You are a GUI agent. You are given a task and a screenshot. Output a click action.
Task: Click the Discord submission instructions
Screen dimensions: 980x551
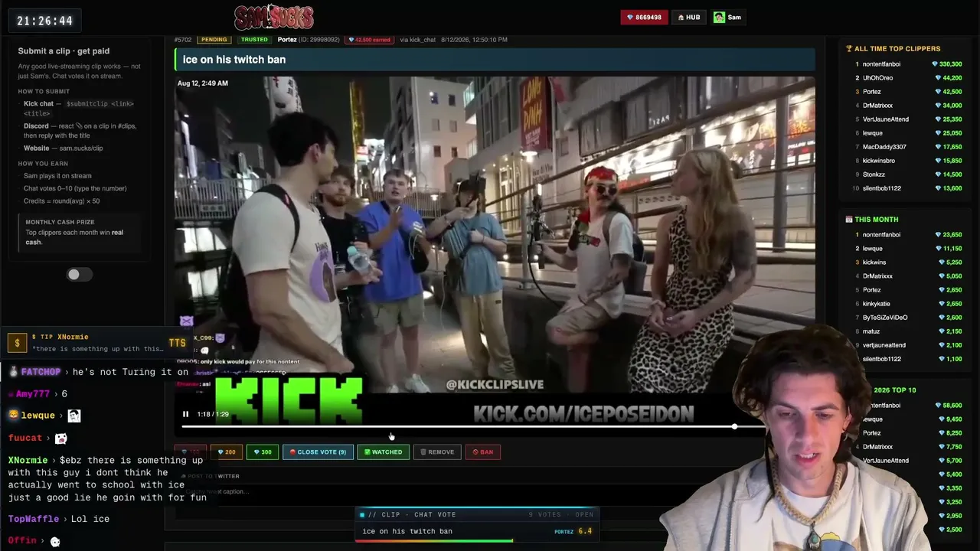[x=80, y=131]
